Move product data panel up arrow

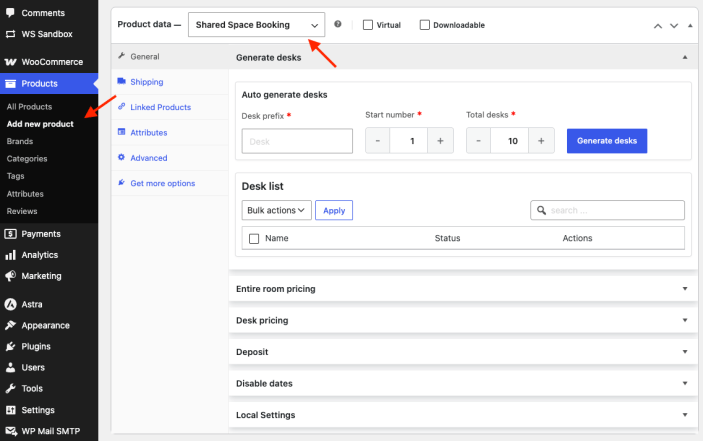pyautogui.click(x=658, y=26)
